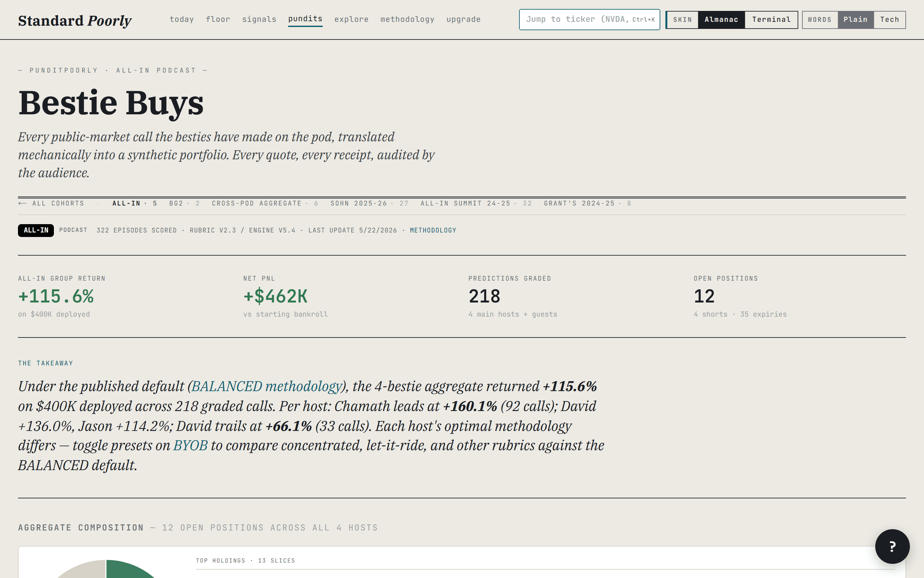Viewport: 924px width, 578px height.
Task: Click the Standard Poorly logo
Action: [x=75, y=20]
